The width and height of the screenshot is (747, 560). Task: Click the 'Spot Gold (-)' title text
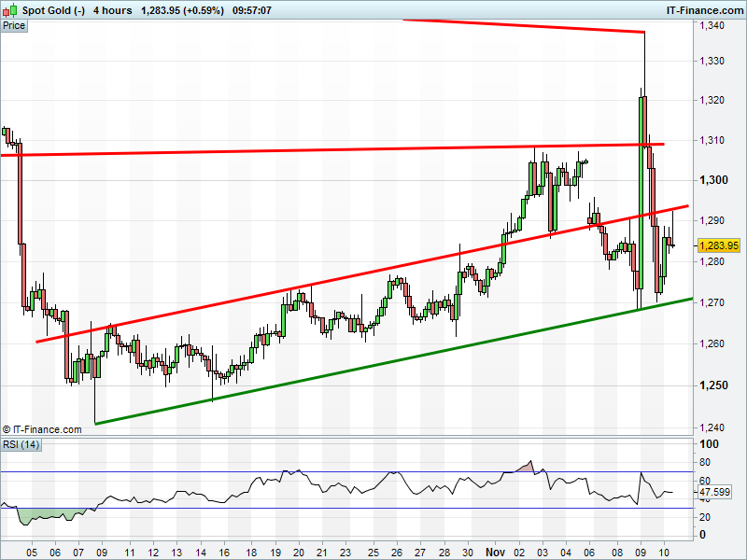[x=54, y=10]
